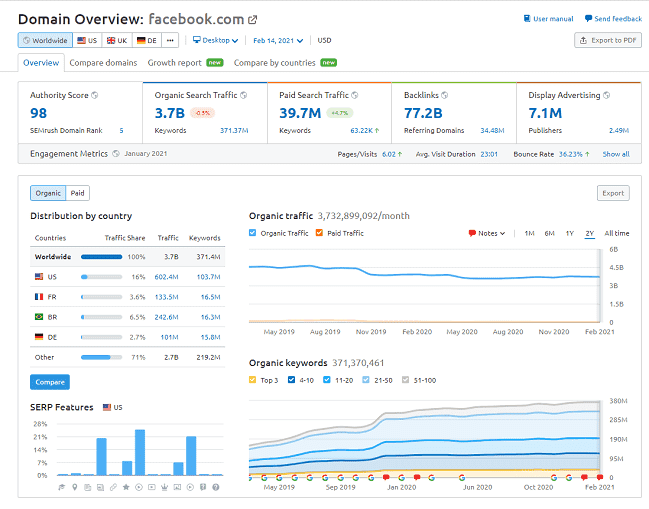Click the US flag in the country table
This screenshot has width=649, height=509.
pos(39,276)
